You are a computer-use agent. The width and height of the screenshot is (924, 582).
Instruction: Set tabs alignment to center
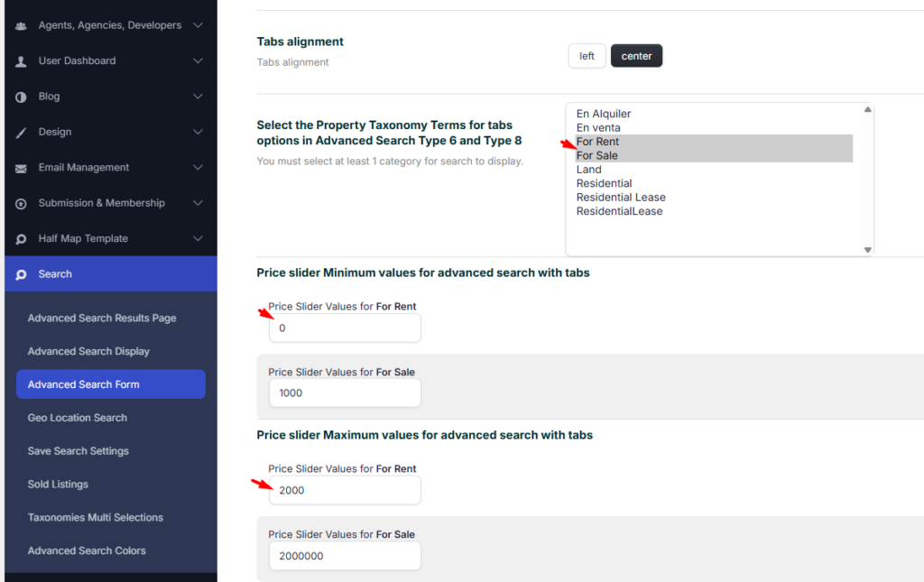[x=636, y=56]
